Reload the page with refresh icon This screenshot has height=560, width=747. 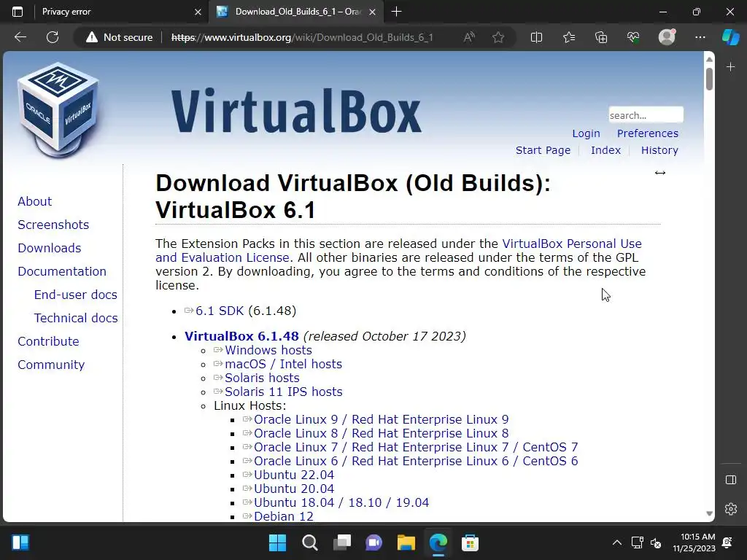click(x=53, y=37)
